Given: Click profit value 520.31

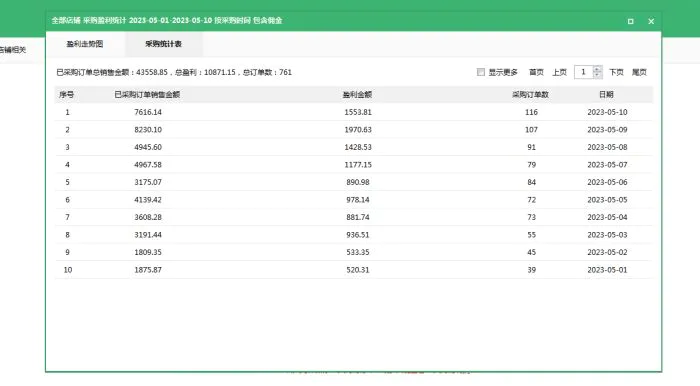Looking at the screenshot, I should [x=358, y=270].
